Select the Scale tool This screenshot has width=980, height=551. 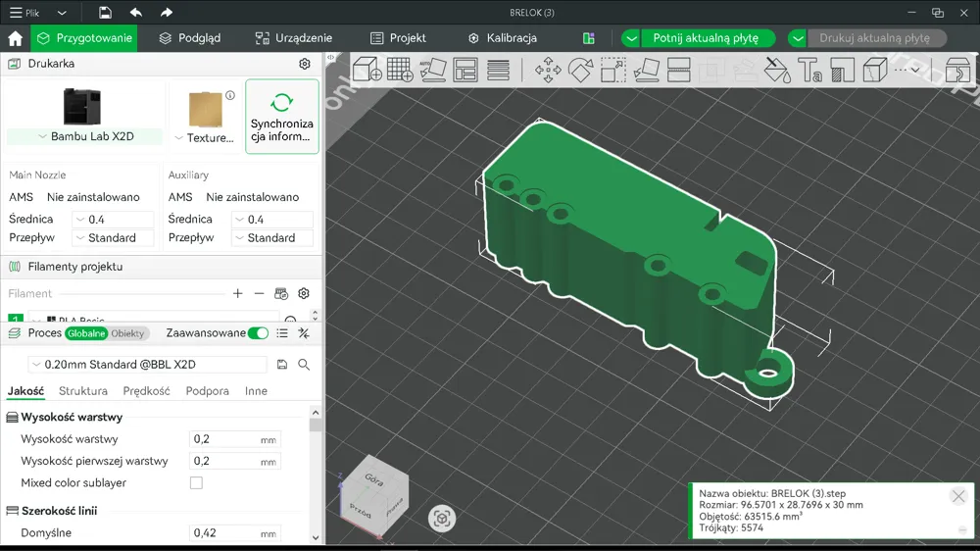tap(613, 70)
